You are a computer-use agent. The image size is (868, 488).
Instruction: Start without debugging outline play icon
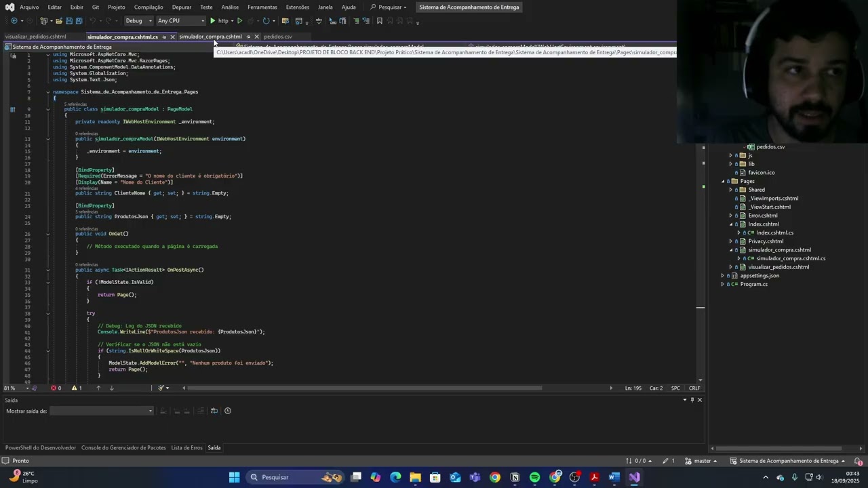[x=239, y=21]
